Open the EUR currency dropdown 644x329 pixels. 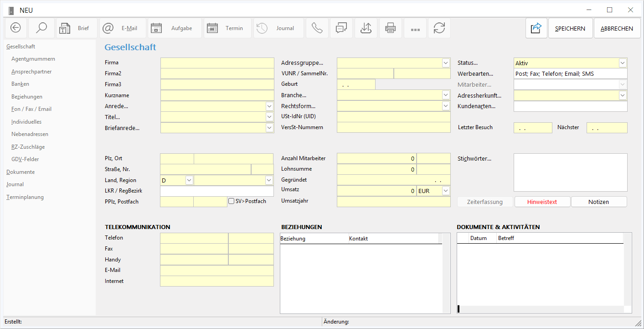tap(445, 191)
